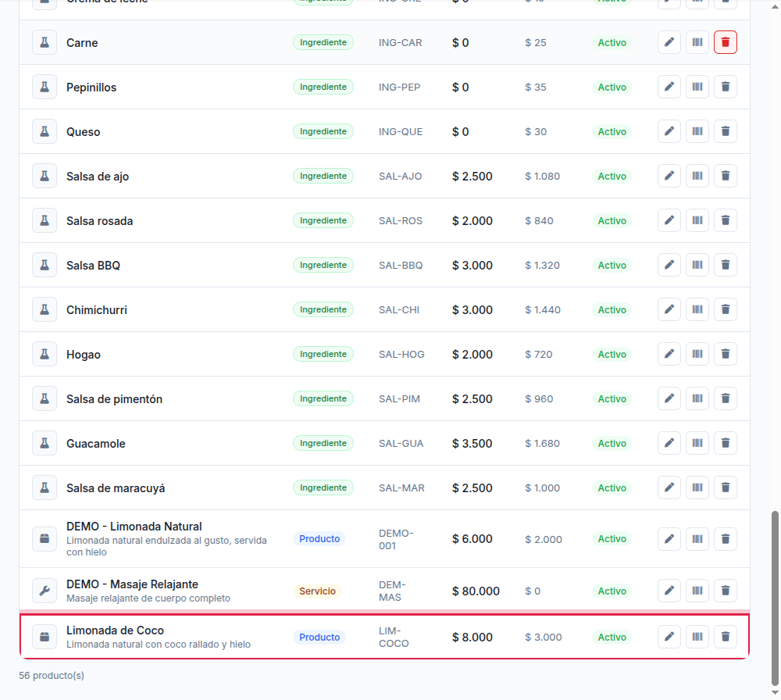781x700 pixels.
Task: Delete Limonada de Coco product
Action: click(726, 637)
